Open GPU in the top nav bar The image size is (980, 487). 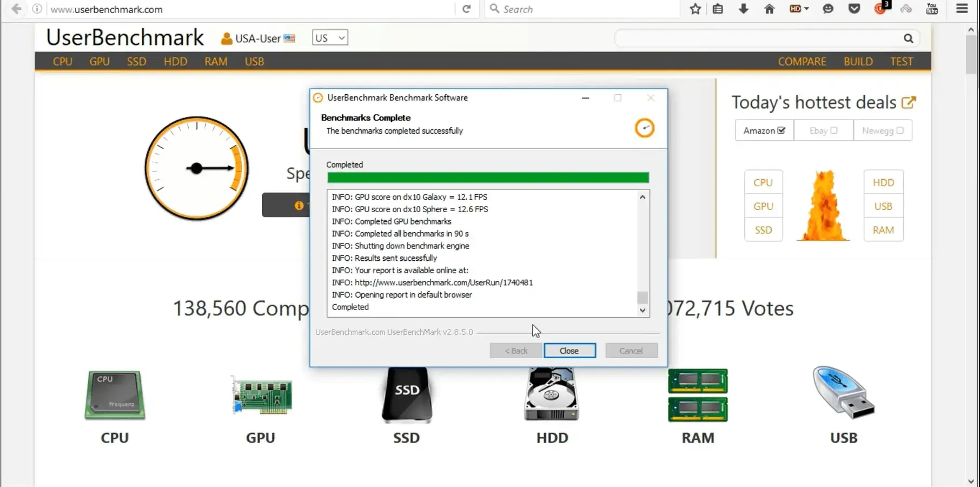point(100,62)
